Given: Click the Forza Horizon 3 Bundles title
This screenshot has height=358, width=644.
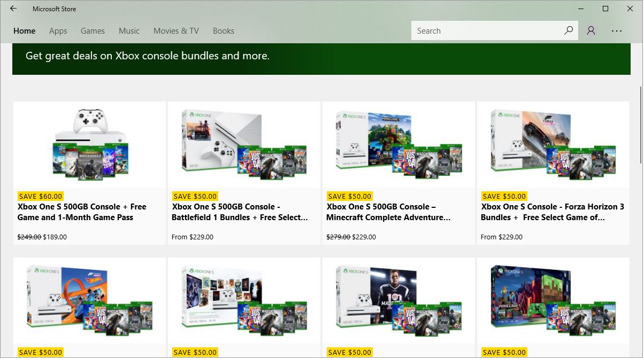Looking at the screenshot, I should coord(553,212).
